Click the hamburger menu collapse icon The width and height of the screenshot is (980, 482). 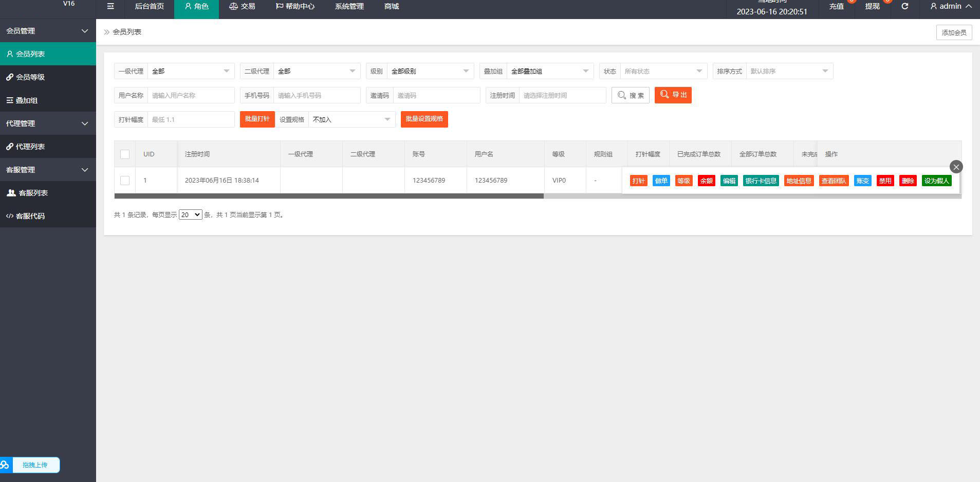click(110, 7)
